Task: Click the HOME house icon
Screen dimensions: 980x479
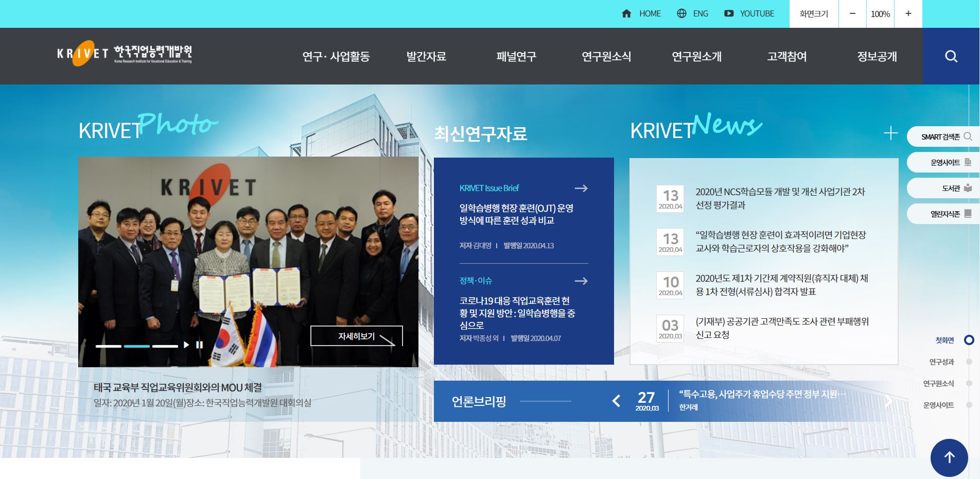Action: [626, 14]
